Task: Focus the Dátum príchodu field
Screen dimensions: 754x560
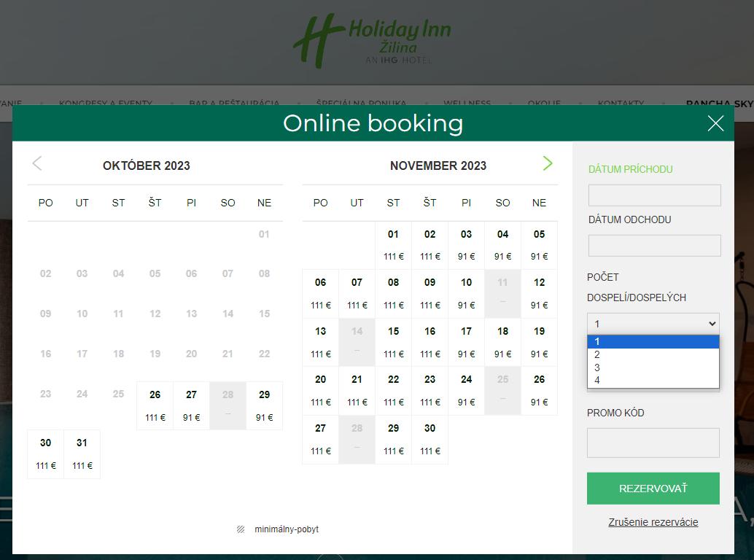Action: tap(654, 195)
